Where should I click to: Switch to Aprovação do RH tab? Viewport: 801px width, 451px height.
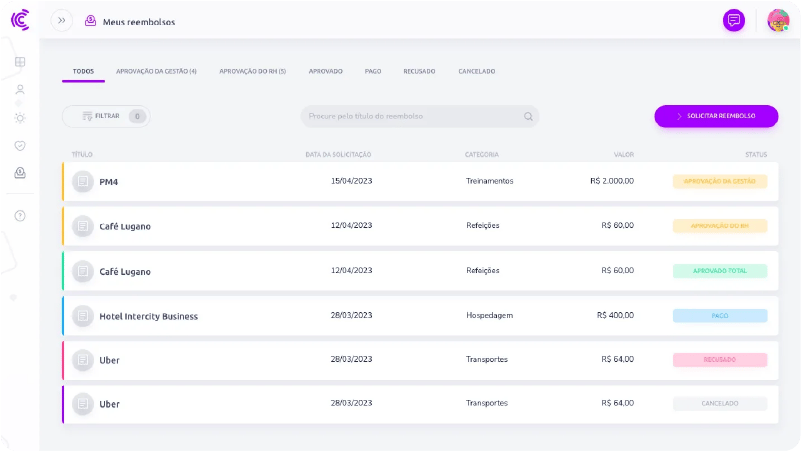(x=252, y=71)
